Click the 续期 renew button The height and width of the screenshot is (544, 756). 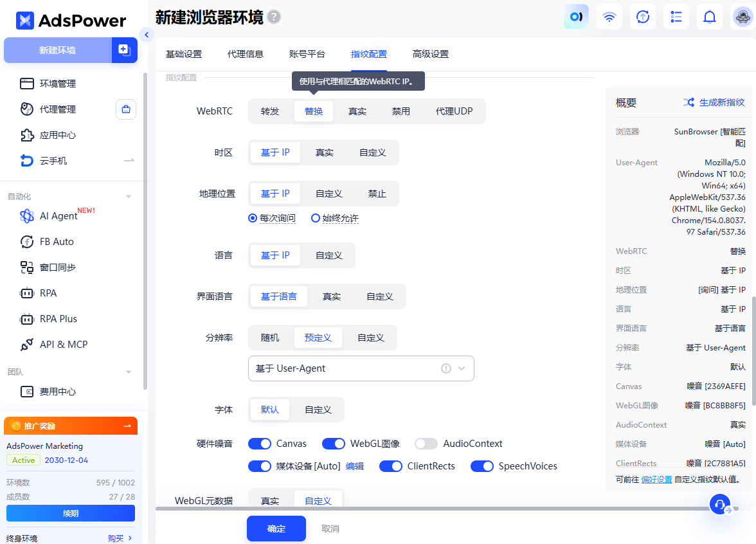71,513
